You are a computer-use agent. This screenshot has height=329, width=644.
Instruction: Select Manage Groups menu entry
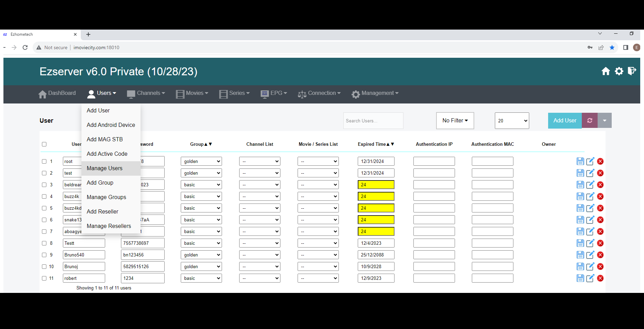click(x=111, y=197)
